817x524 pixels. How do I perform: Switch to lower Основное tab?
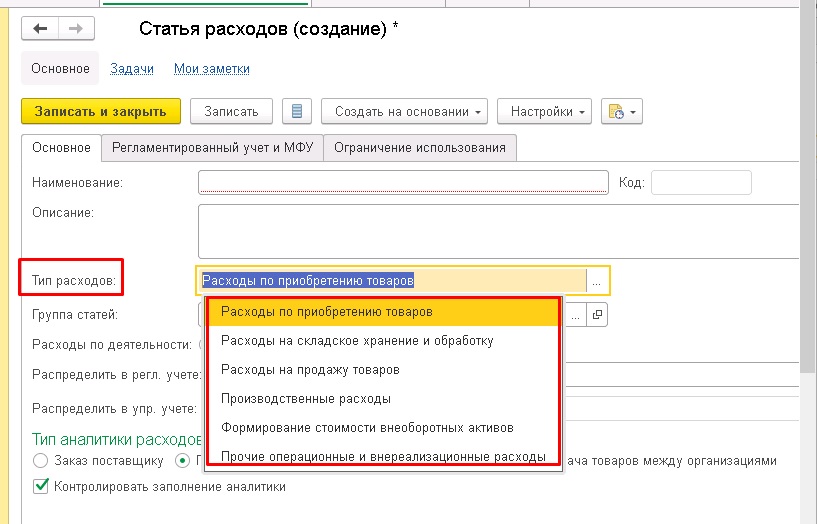(61, 148)
